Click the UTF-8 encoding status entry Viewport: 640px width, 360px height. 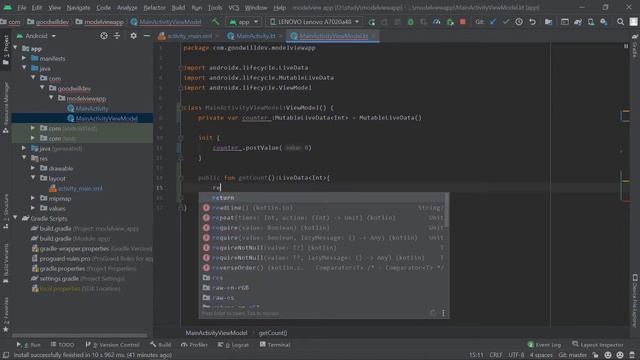[516, 355]
